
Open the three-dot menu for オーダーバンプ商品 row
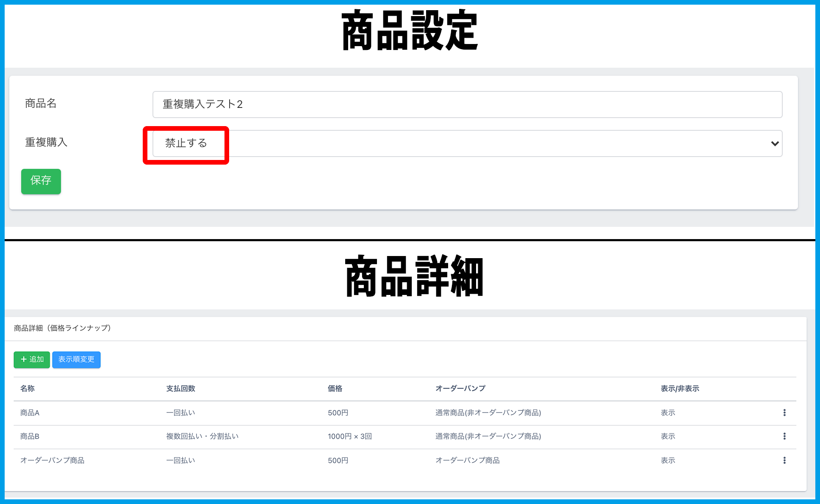(784, 460)
